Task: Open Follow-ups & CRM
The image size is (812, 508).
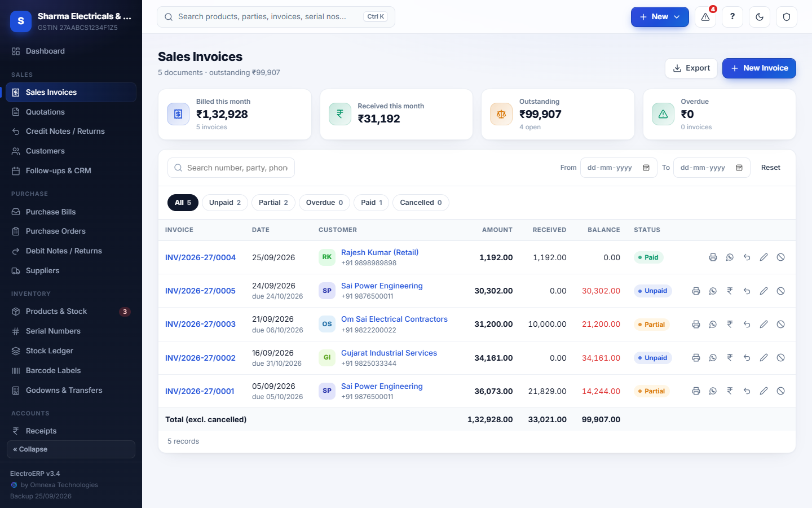Action: point(71,171)
